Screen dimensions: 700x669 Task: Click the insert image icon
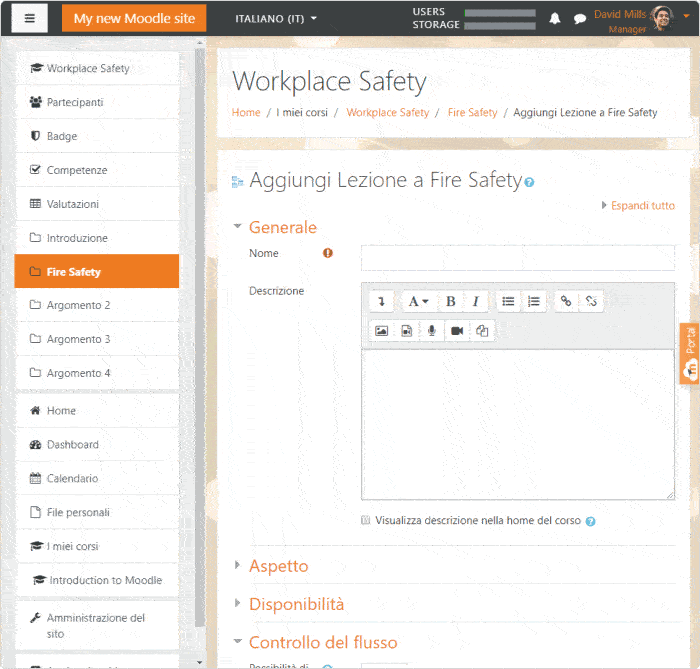381,331
